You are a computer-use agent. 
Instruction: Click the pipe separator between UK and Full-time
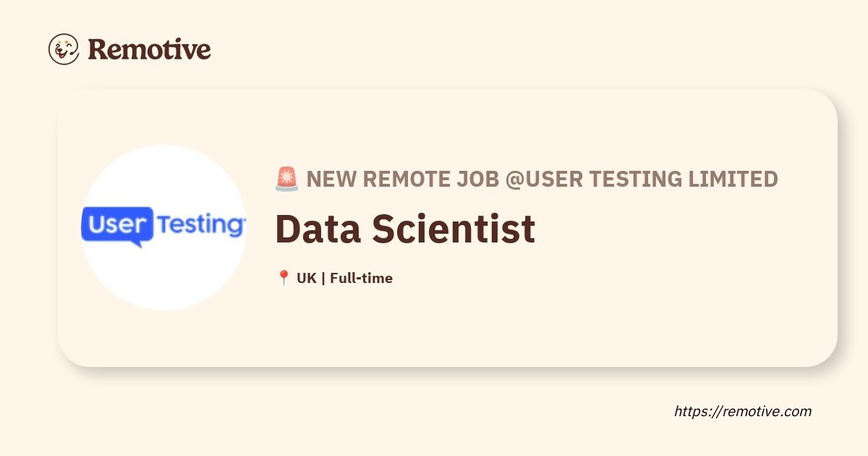click(x=323, y=278)
